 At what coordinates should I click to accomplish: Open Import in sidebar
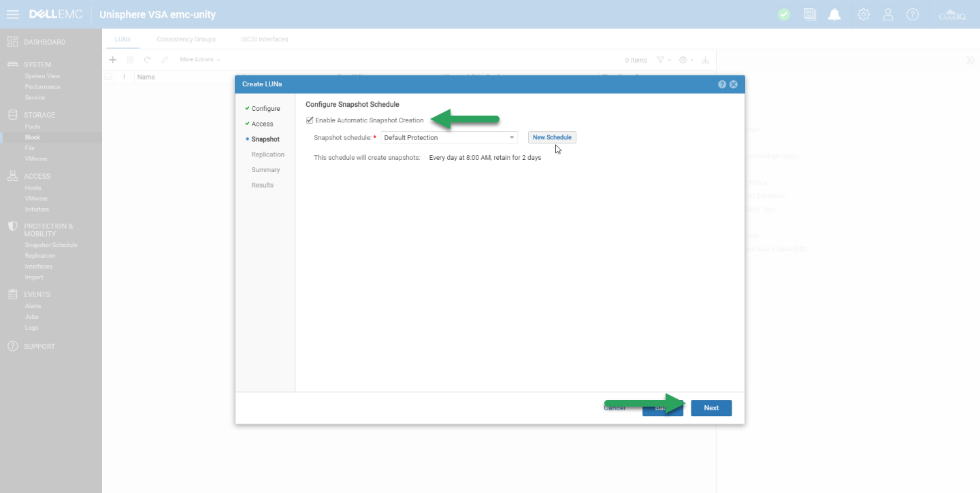[x=34, y=277]
